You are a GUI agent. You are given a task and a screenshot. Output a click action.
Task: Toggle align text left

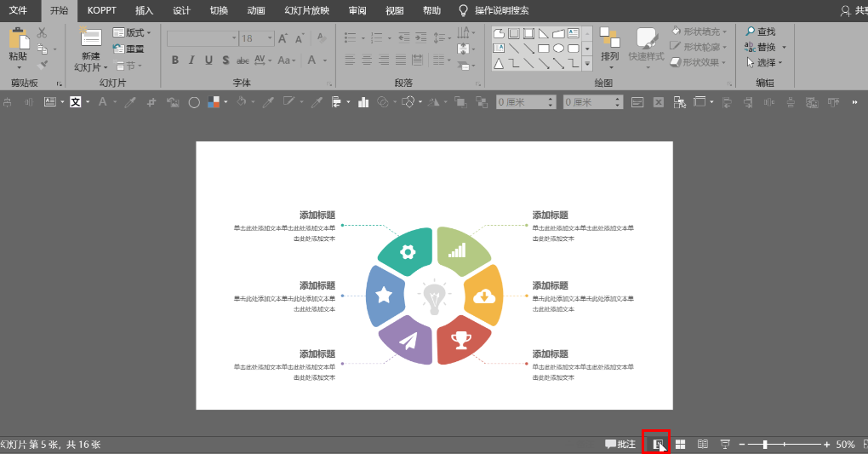pyautogui.click(x=350, y=60)
